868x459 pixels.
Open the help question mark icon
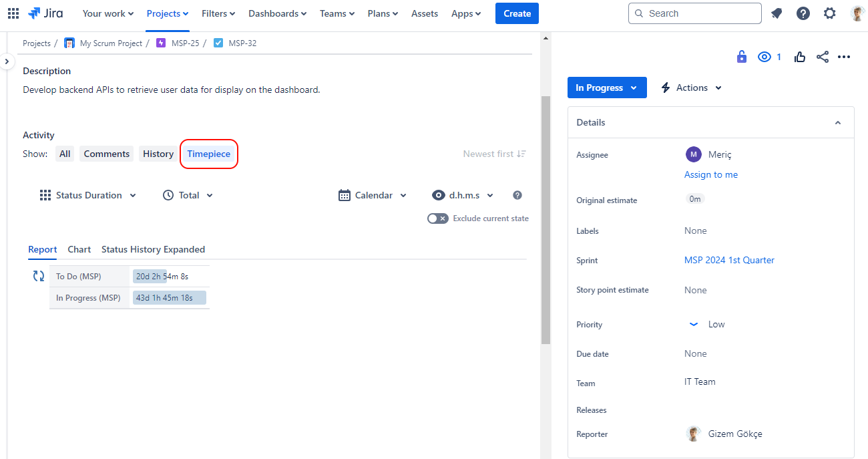point(803,13)
